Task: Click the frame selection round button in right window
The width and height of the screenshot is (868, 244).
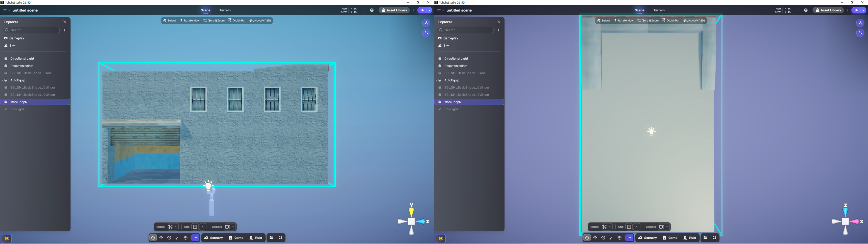Action: 860,33
